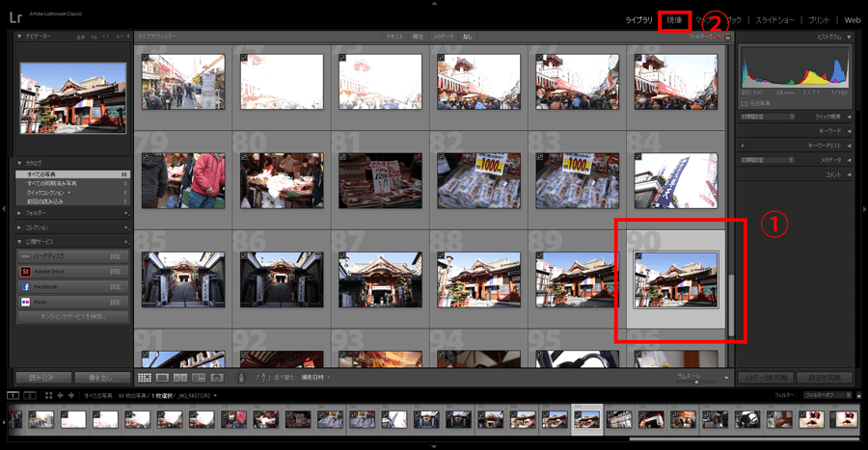This screenshot has height=450, width=868.
Task: Select すべての写真 in the catalog
Action: [x=72, y=174]
